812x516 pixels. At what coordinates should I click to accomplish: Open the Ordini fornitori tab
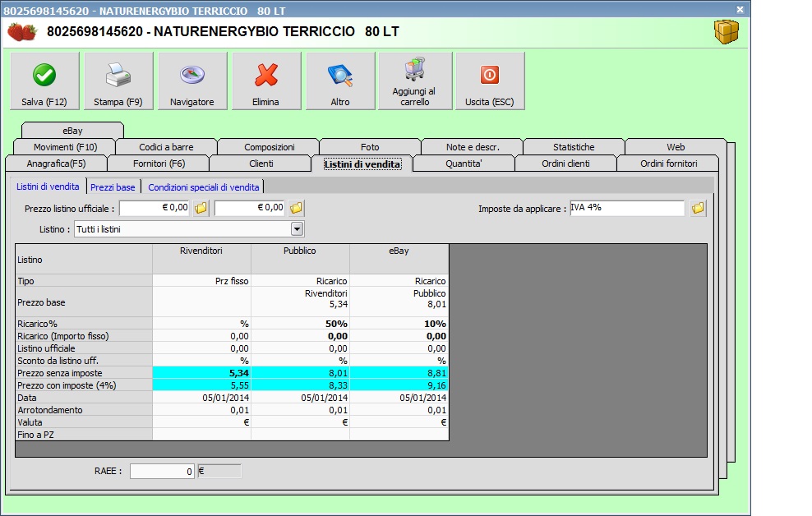(x=668, y=164)
